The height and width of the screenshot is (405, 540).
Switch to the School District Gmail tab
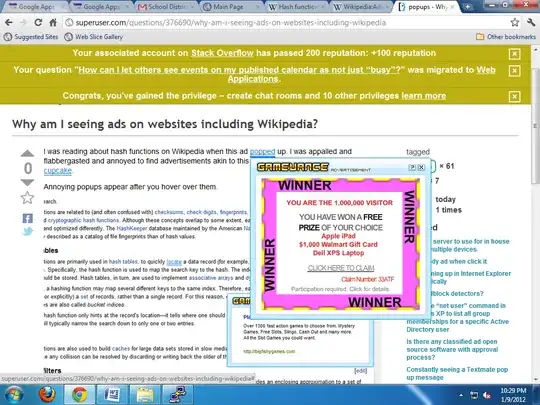pos(166,7)
